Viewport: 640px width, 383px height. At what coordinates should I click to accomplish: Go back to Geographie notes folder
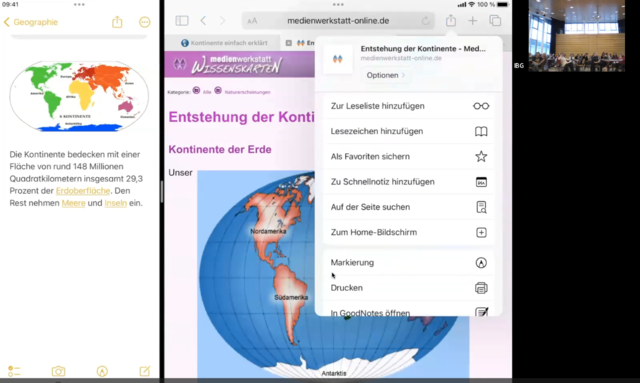coord(31,22)
